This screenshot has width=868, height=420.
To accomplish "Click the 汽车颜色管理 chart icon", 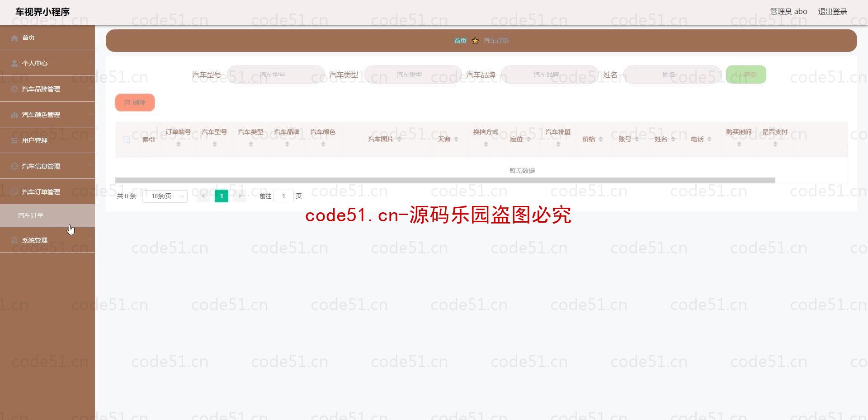I will [14, 115].
